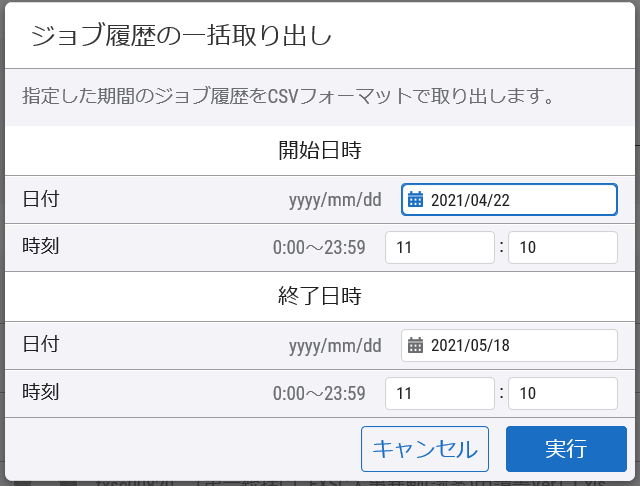Screen dimensions: 640x486
Task: Click the 時刻 label under 終了日時
Action: 41,392
